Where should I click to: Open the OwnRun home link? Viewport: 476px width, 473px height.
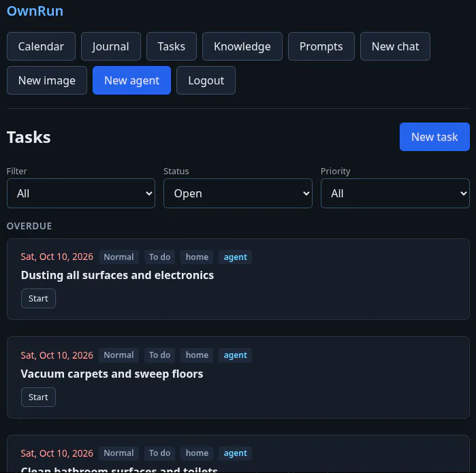click(x=35, y=11)
